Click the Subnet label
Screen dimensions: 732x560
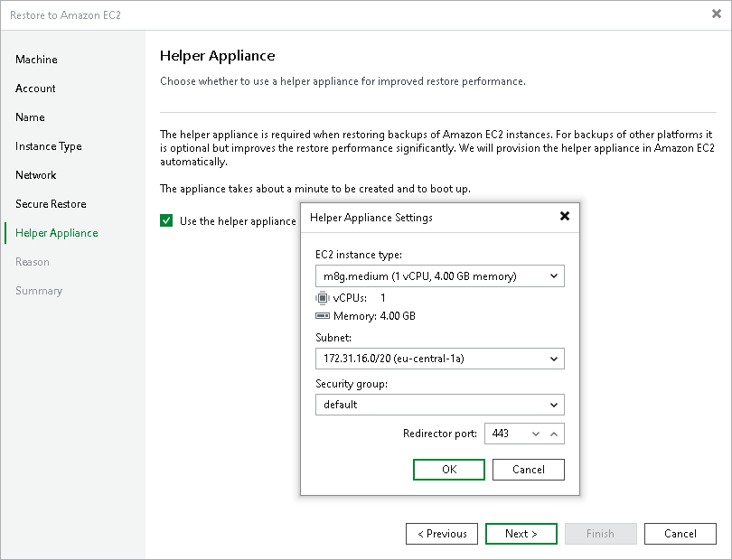click(x=333, y=338)
